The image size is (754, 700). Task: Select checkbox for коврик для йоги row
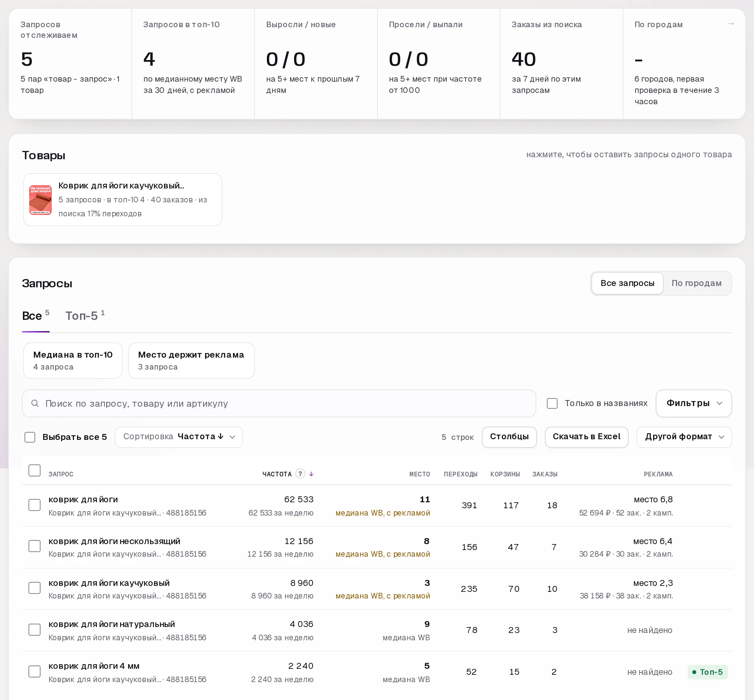[x=35, y=505]
